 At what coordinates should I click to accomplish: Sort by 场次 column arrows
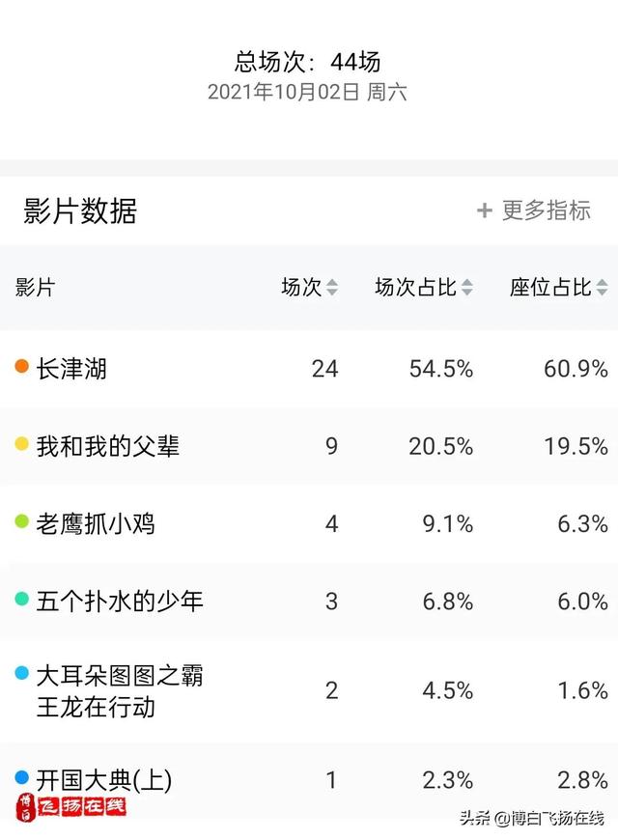coord(332,287)
